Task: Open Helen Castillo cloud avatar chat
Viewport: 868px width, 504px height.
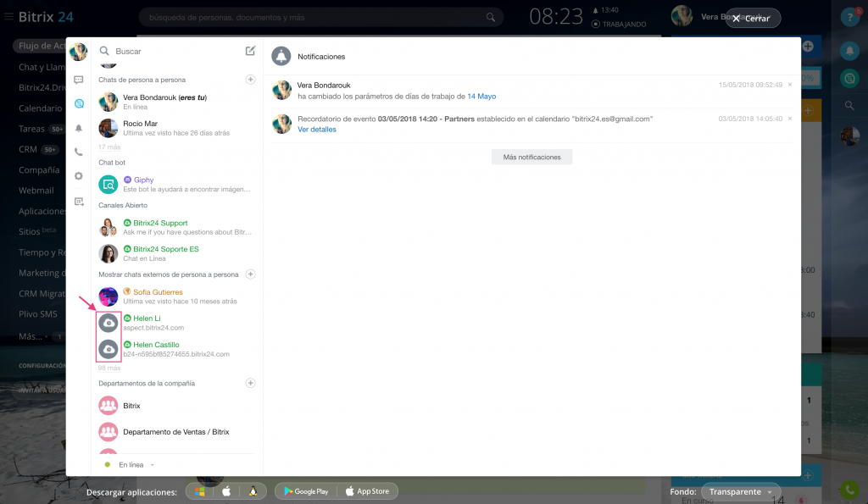Action: (108, 349)
